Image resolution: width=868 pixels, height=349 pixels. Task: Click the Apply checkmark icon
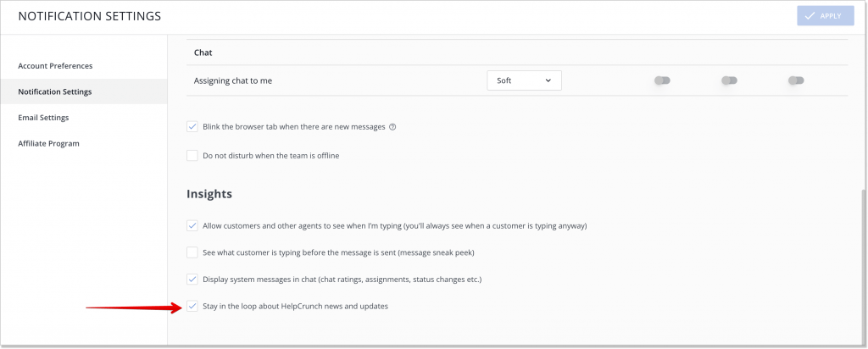(810, 16)
